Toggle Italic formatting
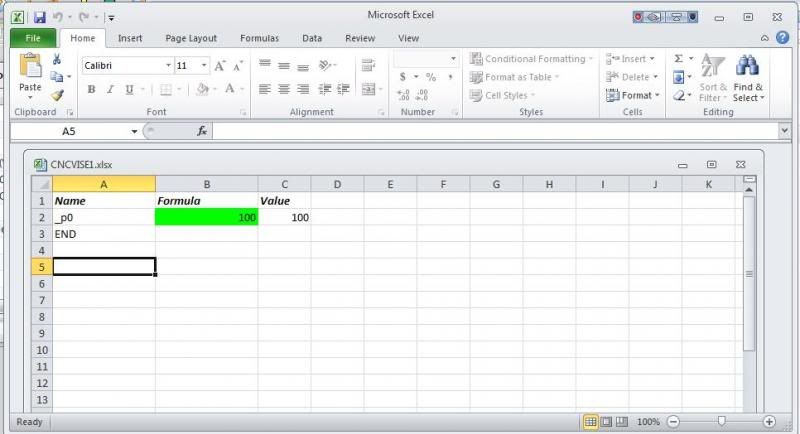The image size is (800, 434). click(110, 89)
